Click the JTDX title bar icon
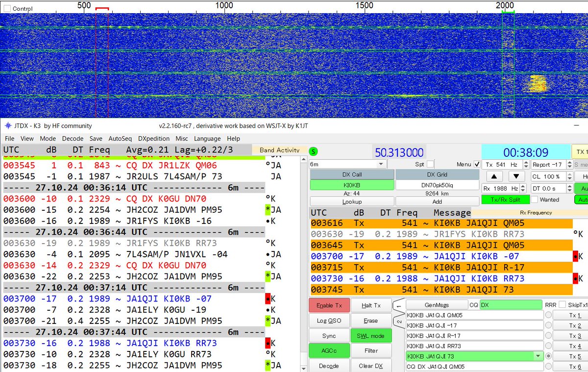The height and width of the screenshot is (372, 588). [8, 126]
